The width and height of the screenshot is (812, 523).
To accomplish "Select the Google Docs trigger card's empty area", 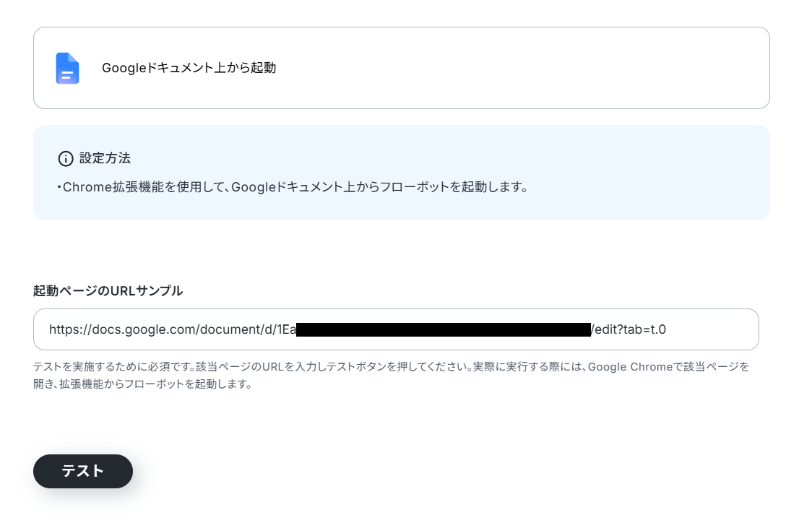I will pos(518,68).
